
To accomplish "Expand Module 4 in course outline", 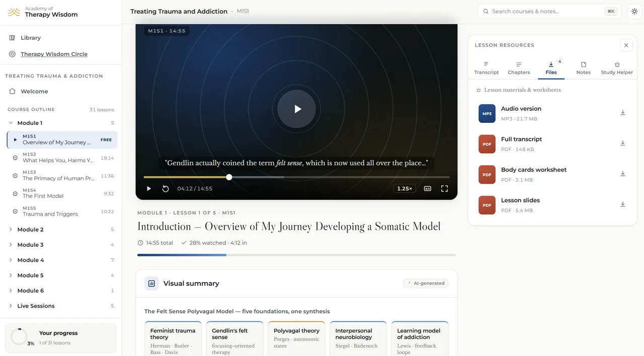I will [60, 260].
